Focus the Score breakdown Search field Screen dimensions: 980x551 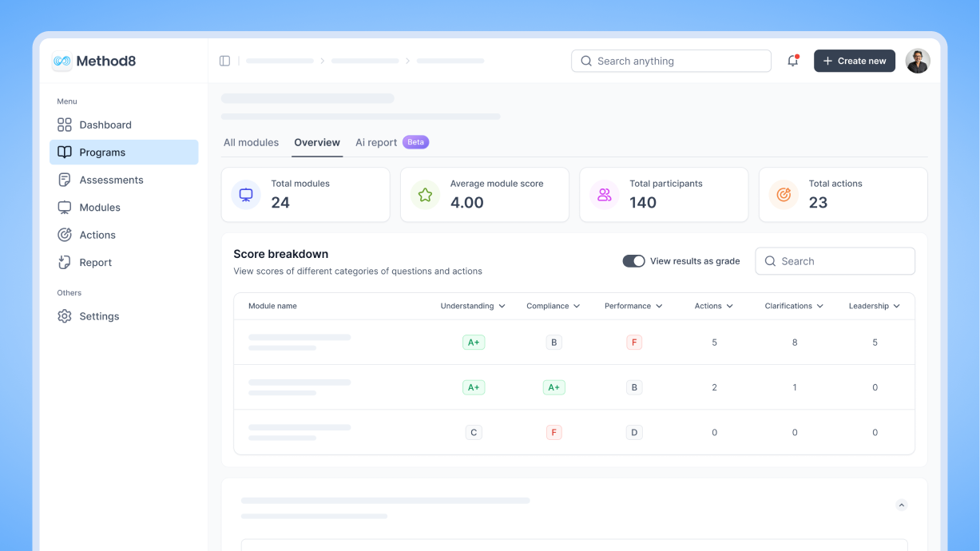pos(835,261)
